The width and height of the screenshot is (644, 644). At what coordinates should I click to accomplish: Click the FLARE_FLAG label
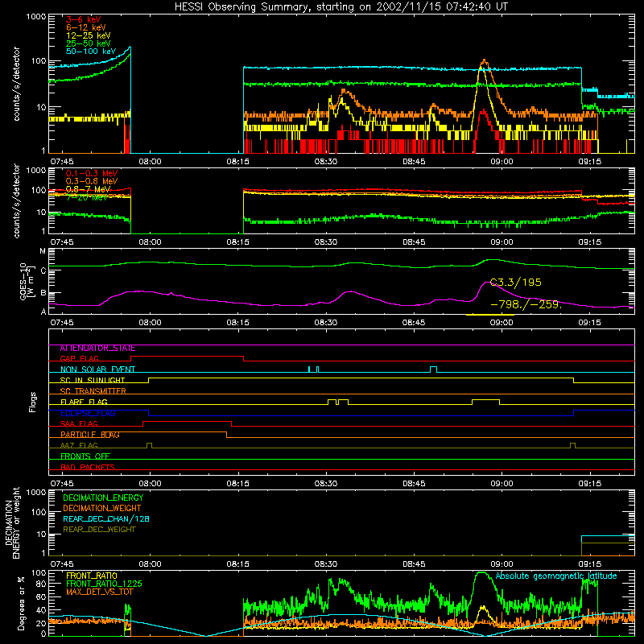point(84,402)
